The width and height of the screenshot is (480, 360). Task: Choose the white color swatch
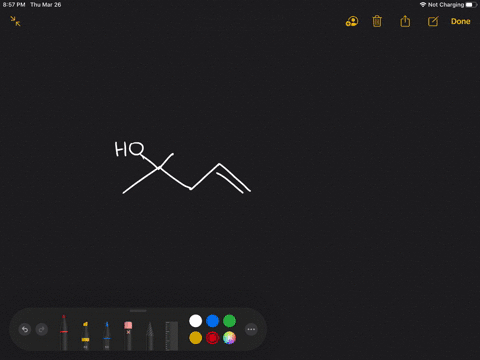coord(196,321)
